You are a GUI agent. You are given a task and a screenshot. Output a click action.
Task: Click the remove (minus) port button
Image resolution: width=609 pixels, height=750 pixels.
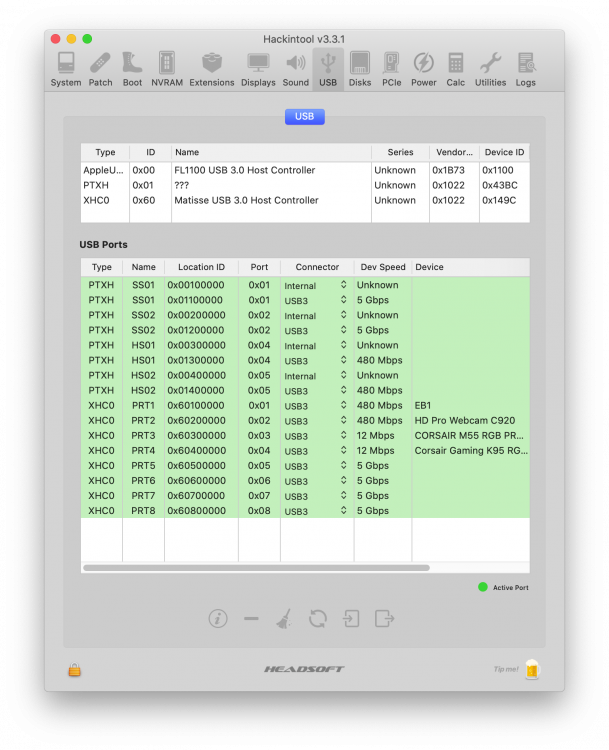click(x=251, y=618)
